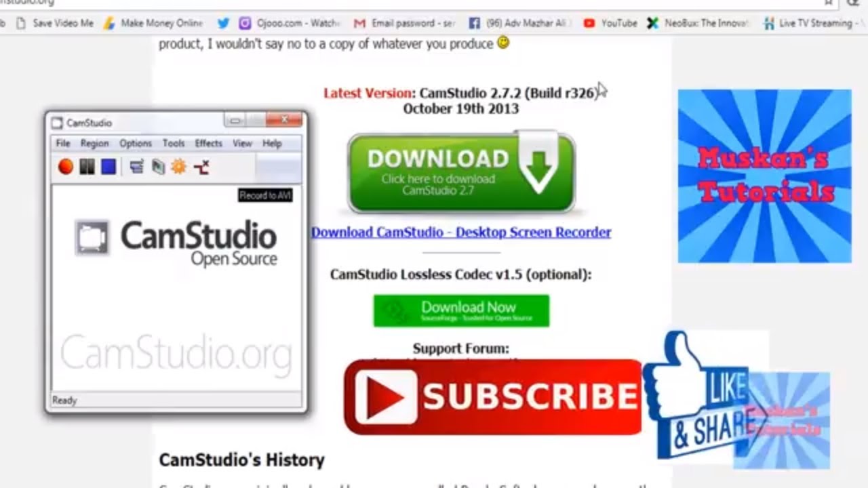
Task: Click the CamStudio window minimize button
Action: click(235, 121)
